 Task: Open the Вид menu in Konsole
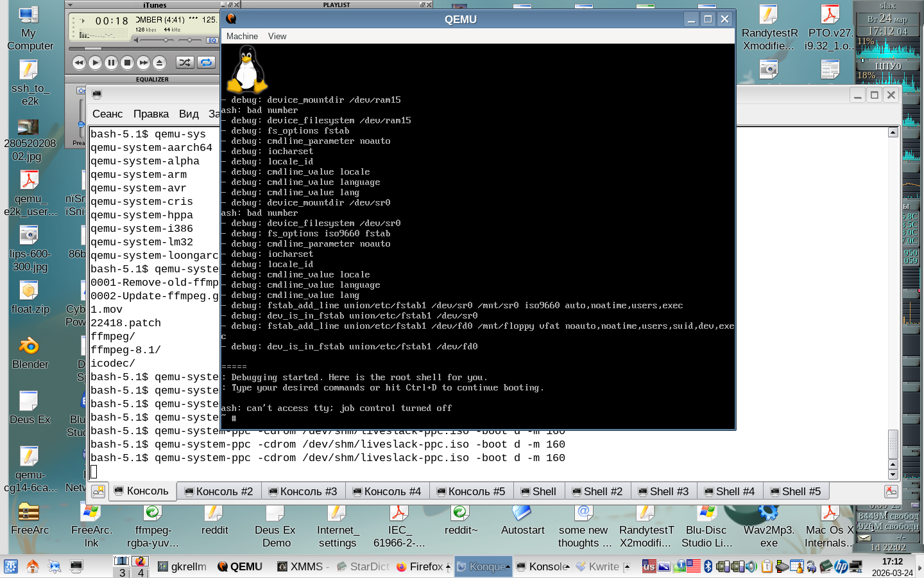189,114
